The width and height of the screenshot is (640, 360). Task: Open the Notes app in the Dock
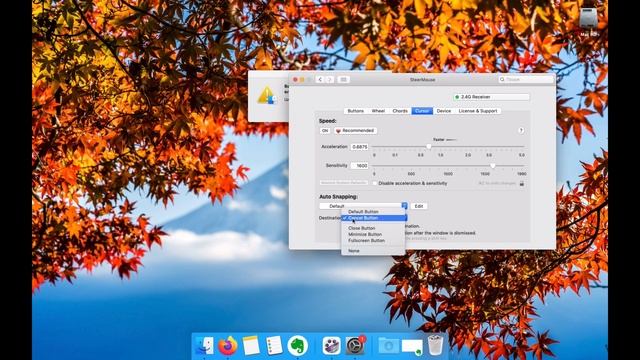(251, 346)
